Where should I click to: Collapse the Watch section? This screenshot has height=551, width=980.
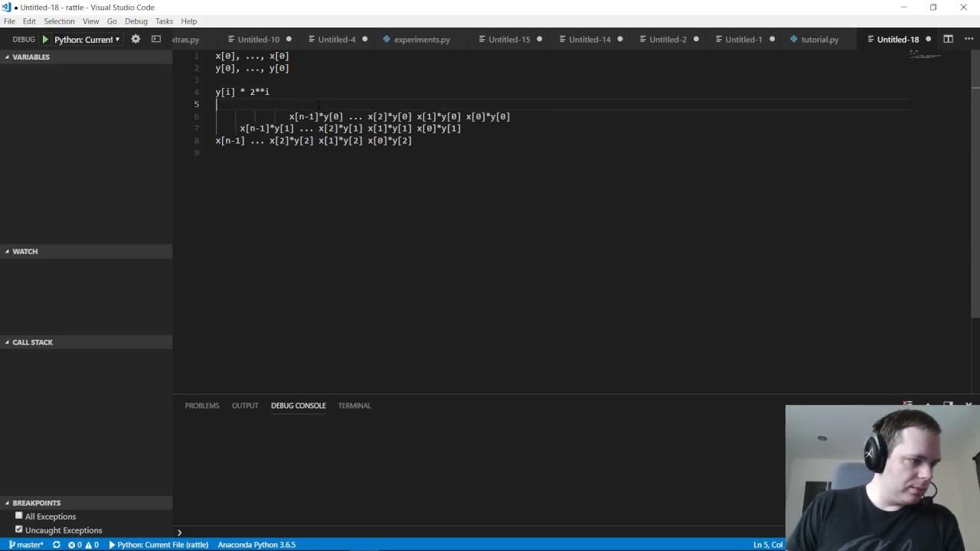tap(86, 251)
